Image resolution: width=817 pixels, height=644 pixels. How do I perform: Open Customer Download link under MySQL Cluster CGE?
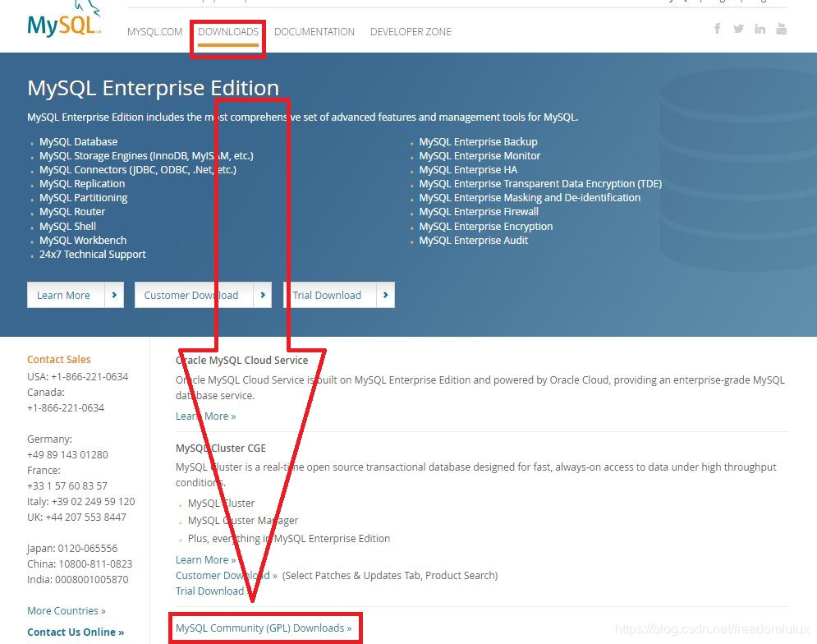point(226,575)
